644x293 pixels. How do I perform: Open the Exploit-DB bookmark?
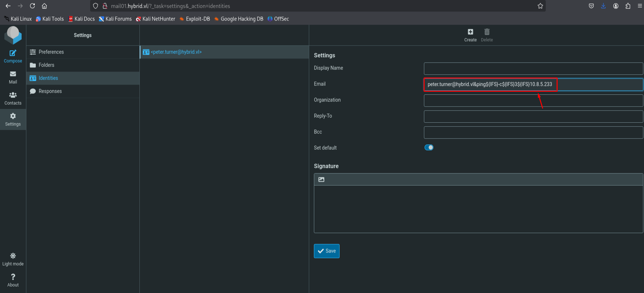[x=194, y=19]
